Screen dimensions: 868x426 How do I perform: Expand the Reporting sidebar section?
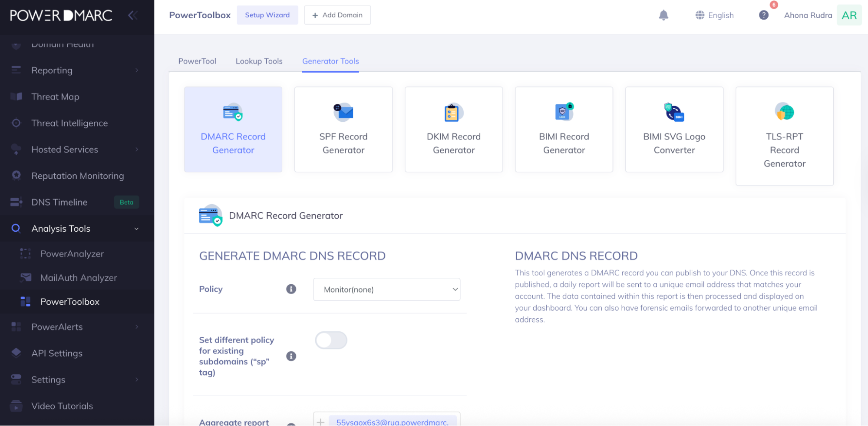[x=52, y=70]
